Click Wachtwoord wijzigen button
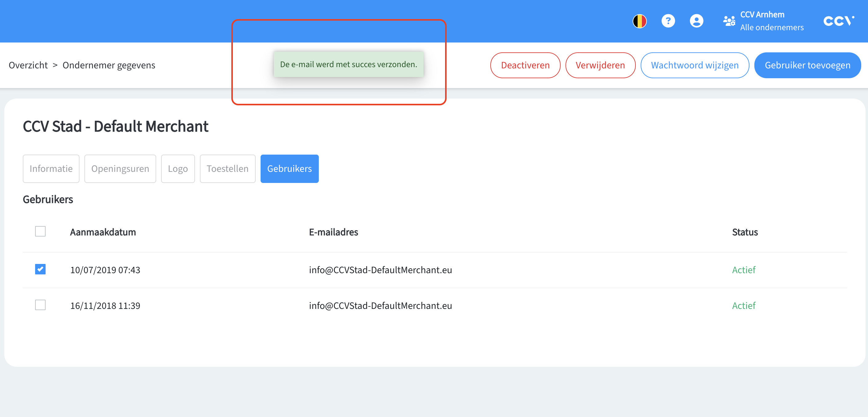 695,65
